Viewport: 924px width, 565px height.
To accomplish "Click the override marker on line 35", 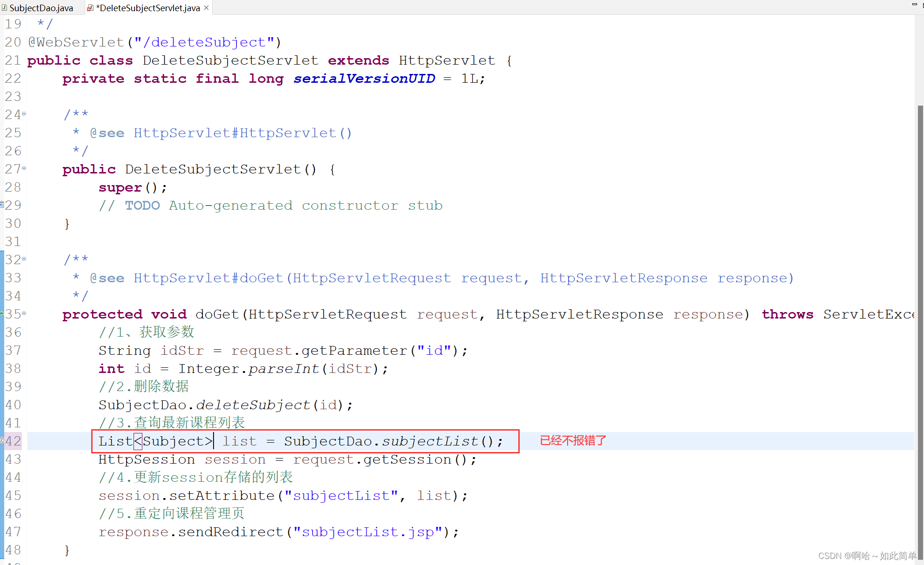I will pyautogui.click(x=2, y=314).
